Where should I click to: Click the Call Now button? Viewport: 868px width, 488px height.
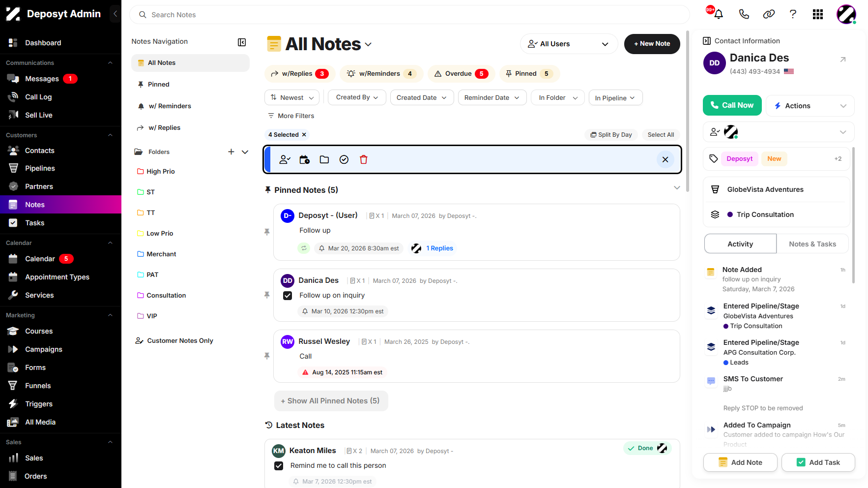pos(732,105)
